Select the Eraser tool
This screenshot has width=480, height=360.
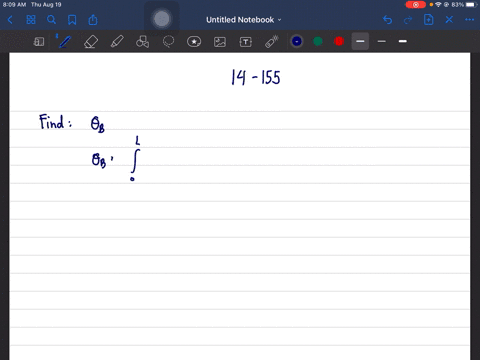91,42
